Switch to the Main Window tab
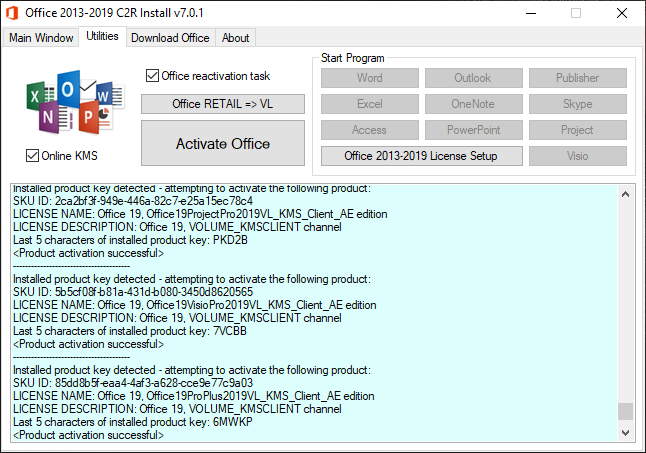 41,38
